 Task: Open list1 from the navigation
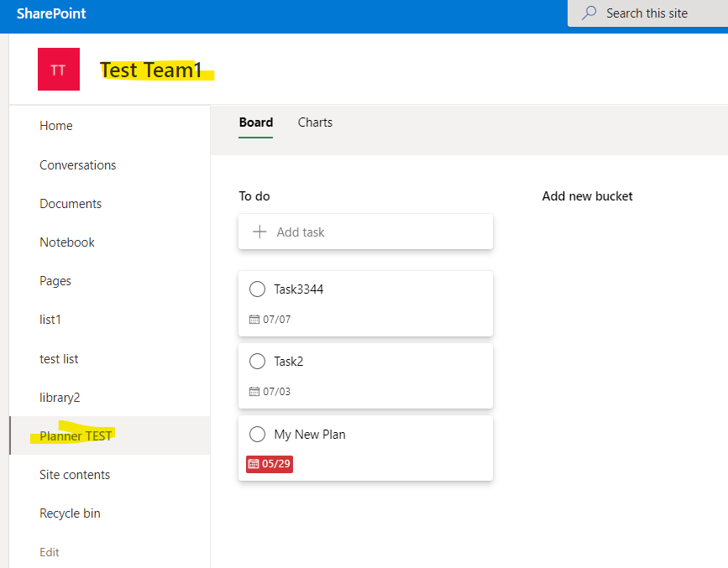coord(50,320)
